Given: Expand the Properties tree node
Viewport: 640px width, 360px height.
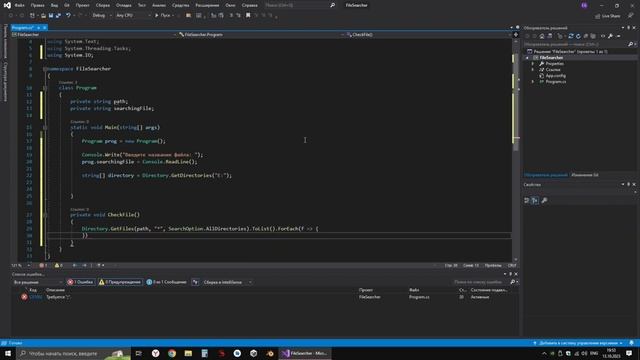Looking at the screenshot, I should click(532, 64).
